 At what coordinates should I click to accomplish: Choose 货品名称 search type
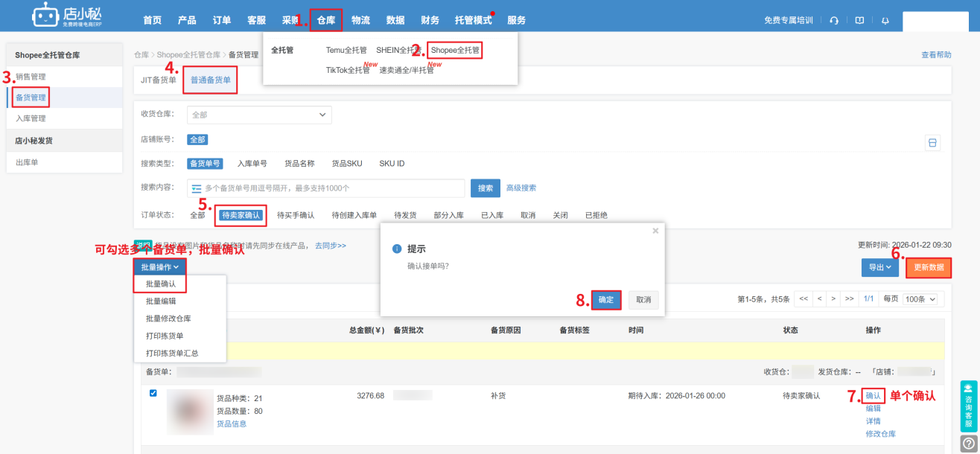(299, 164)
